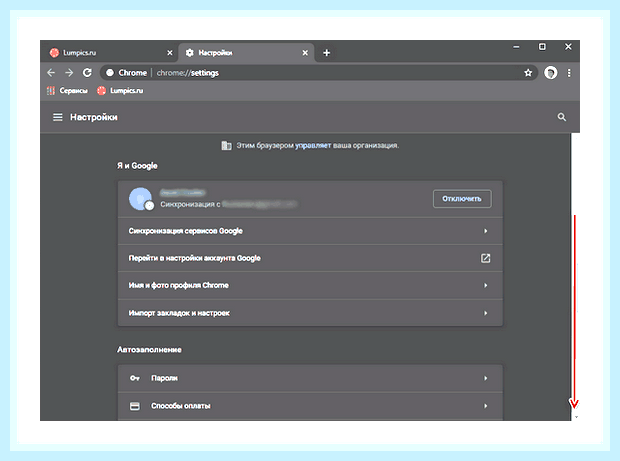Image resolution: width=620 pixels, height=461 pixels.
Task: Click the Отключить button
Action: point(462,198)
